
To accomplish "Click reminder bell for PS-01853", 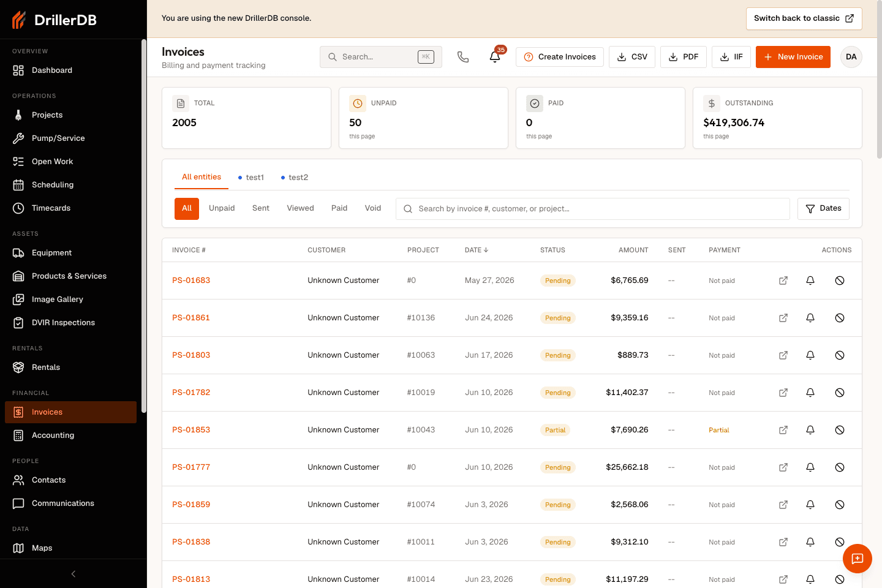I will 810,430.
